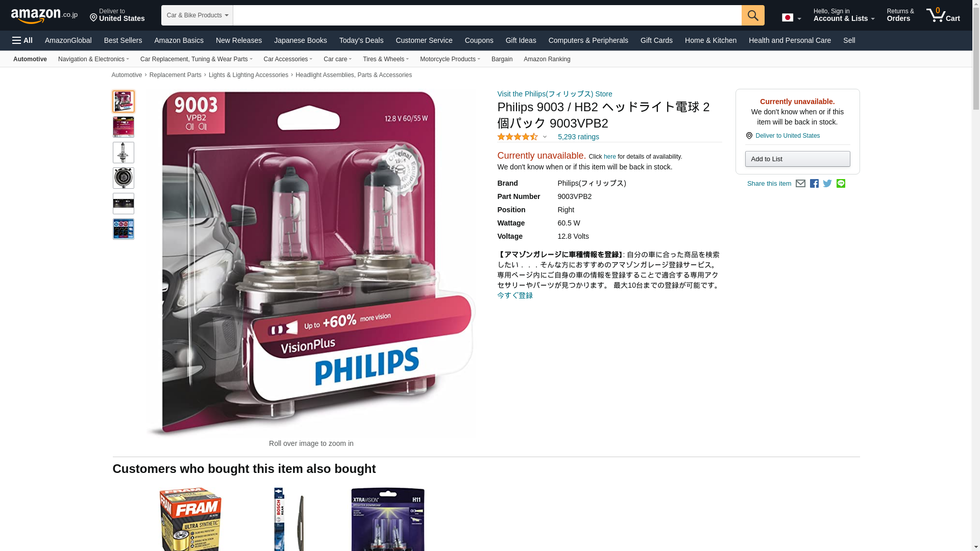The image size is (980, 551).
Task: Expand the Car & Bike Products search category
Action: click(x=197, y=15)
